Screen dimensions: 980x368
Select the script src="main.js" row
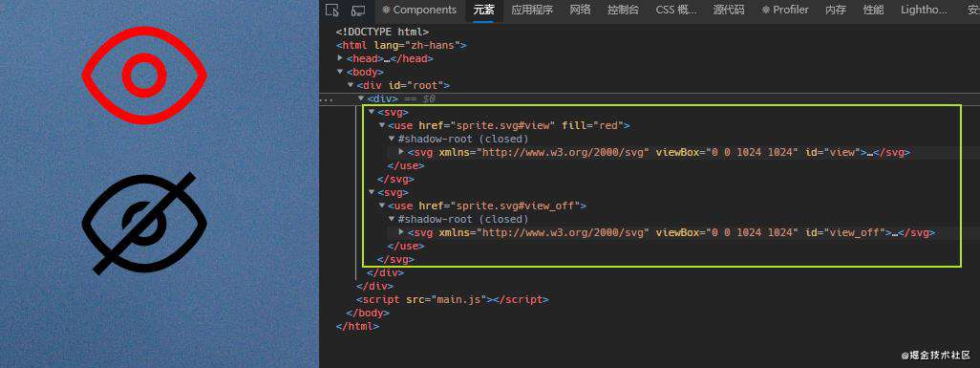[452, 300]
